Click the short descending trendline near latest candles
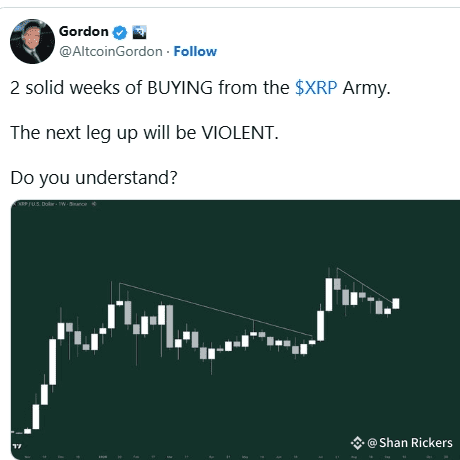460x460 pixels. 365,285
